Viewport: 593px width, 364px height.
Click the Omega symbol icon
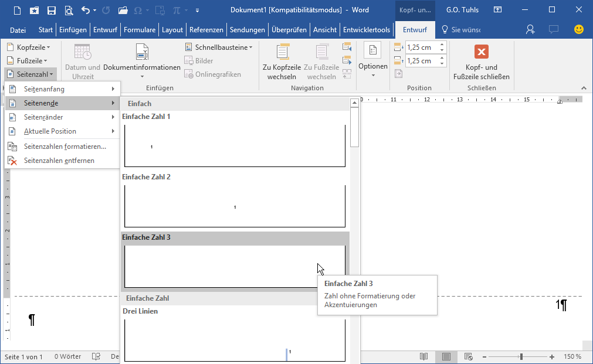click(x=138, y=10)
